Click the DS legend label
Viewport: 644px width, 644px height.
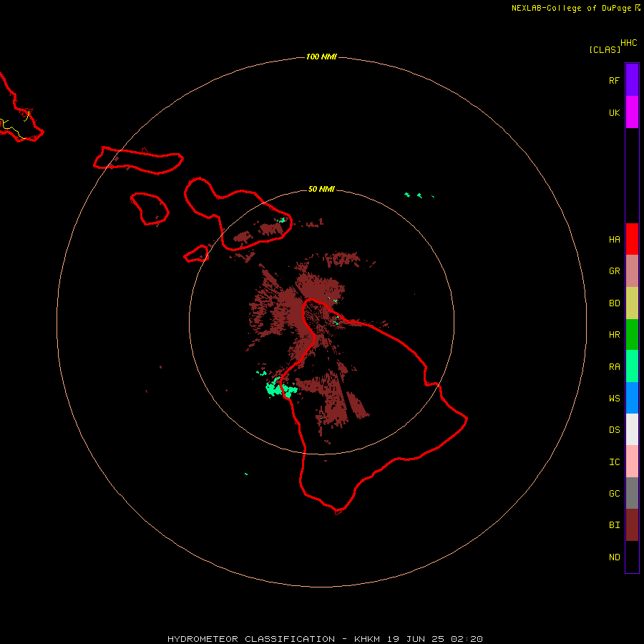pos(615,430)
